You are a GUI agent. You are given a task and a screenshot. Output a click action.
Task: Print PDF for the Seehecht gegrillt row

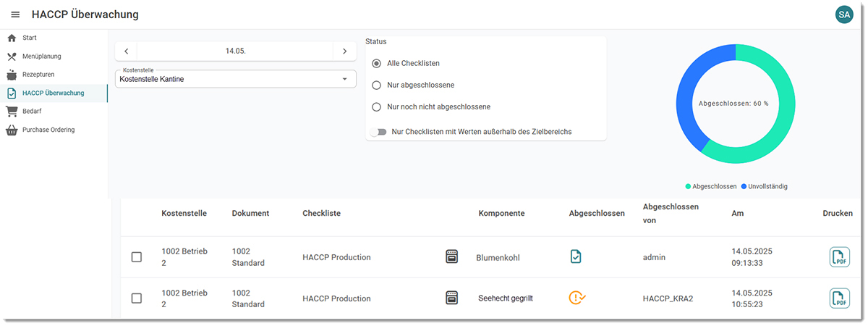(839, 298)
